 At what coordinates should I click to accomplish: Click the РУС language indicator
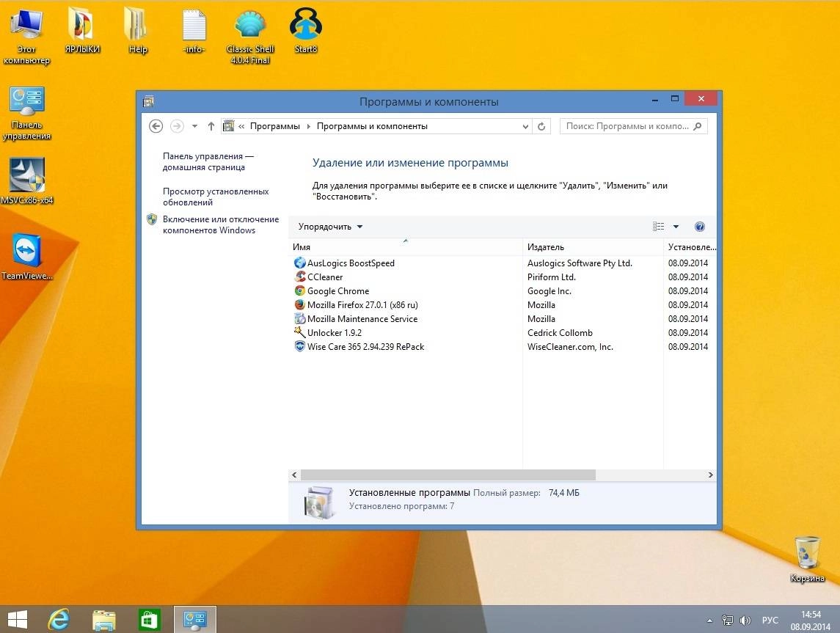click(770, 620)
